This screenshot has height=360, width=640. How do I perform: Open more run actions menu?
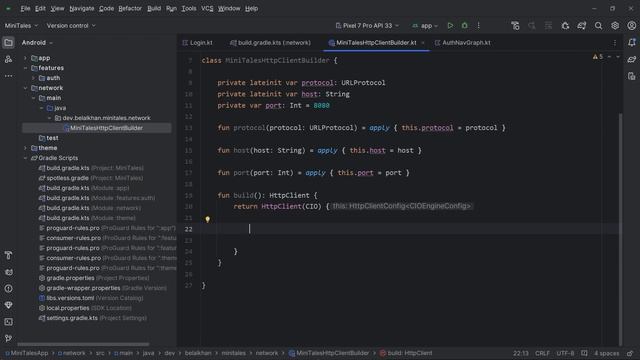click(x=478, y=26)
